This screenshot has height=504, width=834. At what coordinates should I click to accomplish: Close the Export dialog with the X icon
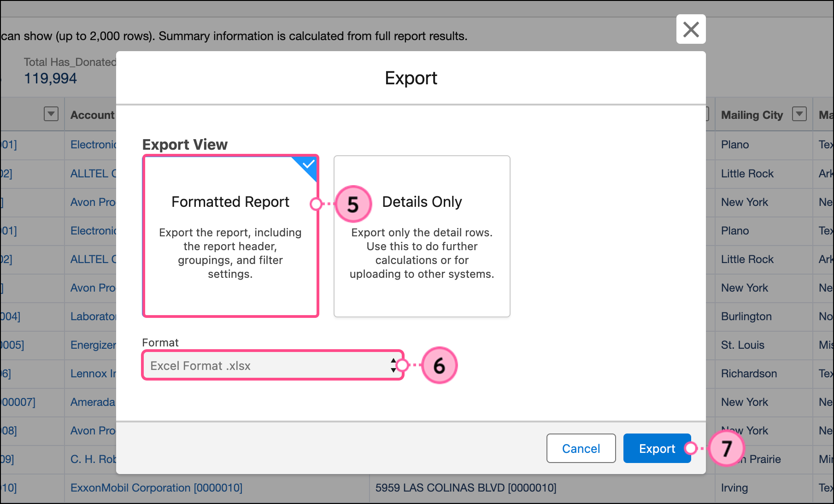(x=691, y=29)
